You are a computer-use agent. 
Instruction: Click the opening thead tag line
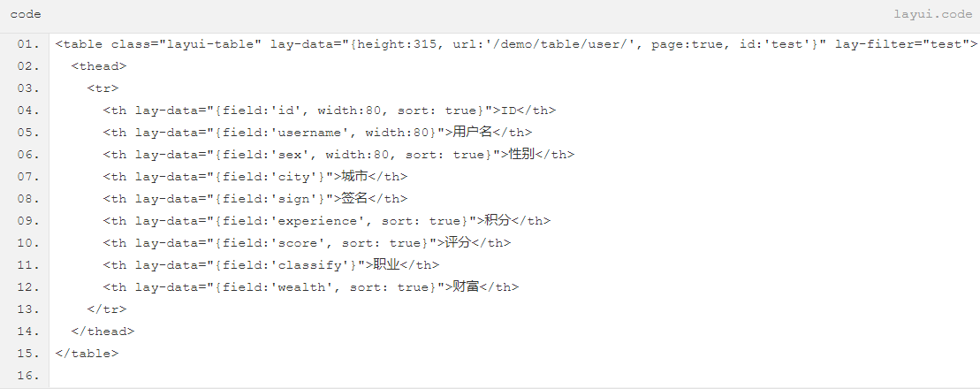click(99, 66)
